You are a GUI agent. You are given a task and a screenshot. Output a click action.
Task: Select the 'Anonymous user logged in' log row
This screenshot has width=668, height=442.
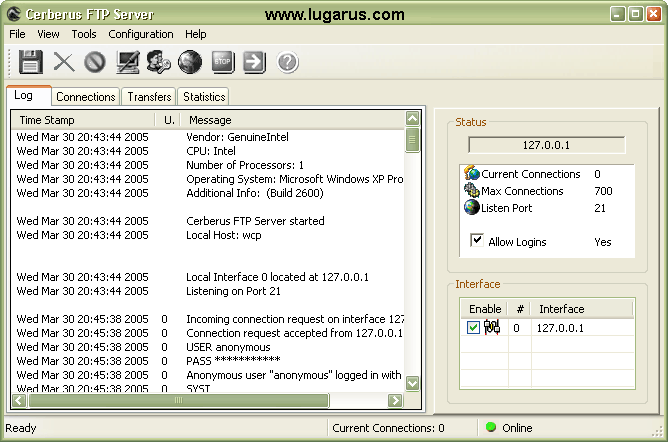coord(209,375)
